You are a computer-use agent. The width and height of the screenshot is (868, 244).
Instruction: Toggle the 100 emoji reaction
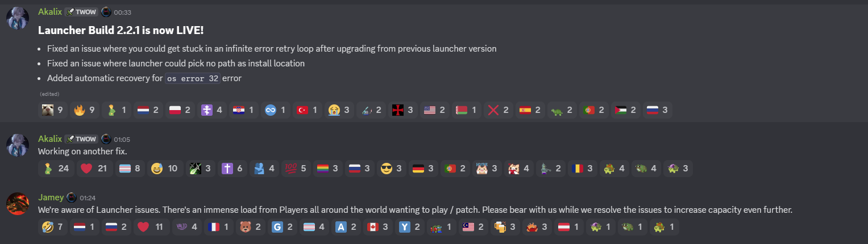click(x=295, y=168)
